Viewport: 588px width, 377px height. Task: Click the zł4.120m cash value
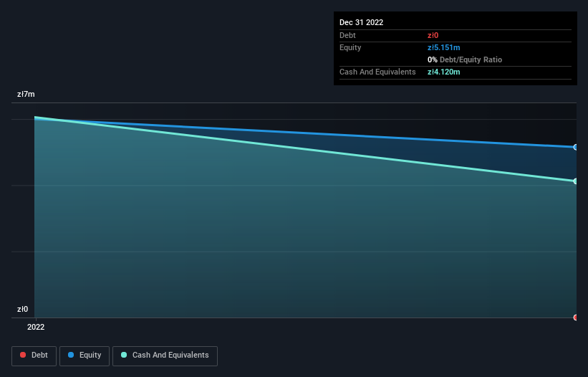click(x=443, y=72)
